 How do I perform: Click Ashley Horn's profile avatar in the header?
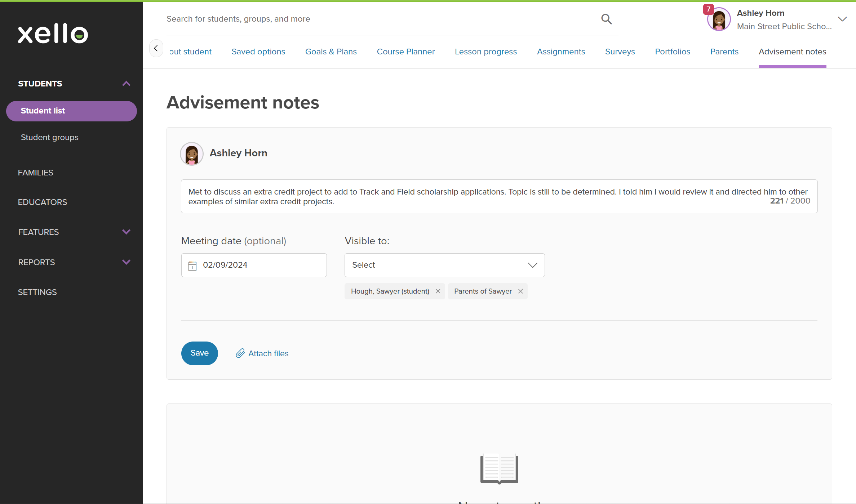click(719, 19)
